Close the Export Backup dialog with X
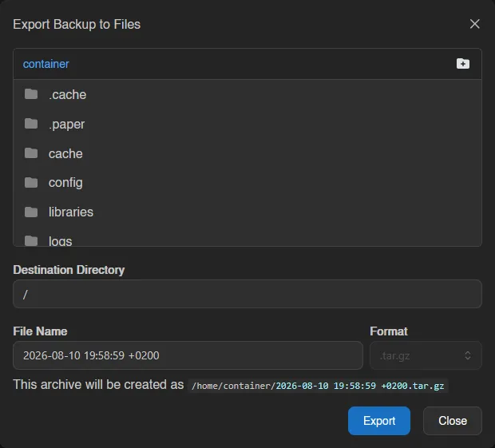 474,24
